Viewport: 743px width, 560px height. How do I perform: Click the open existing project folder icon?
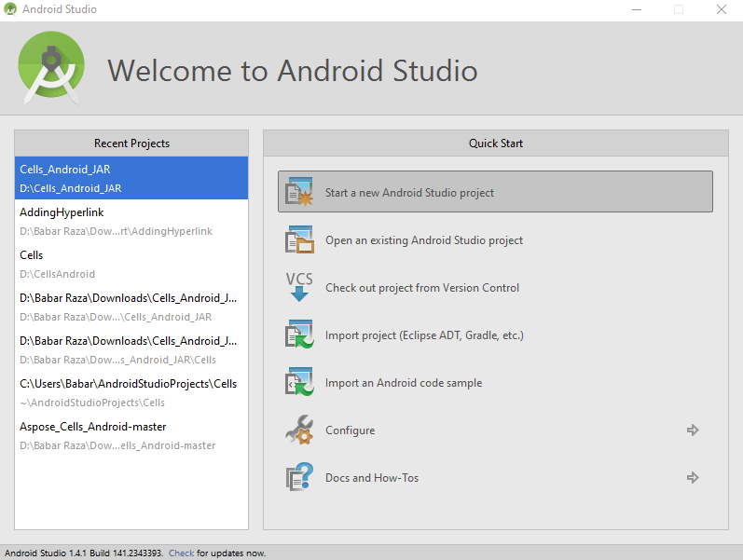[298, 240]
